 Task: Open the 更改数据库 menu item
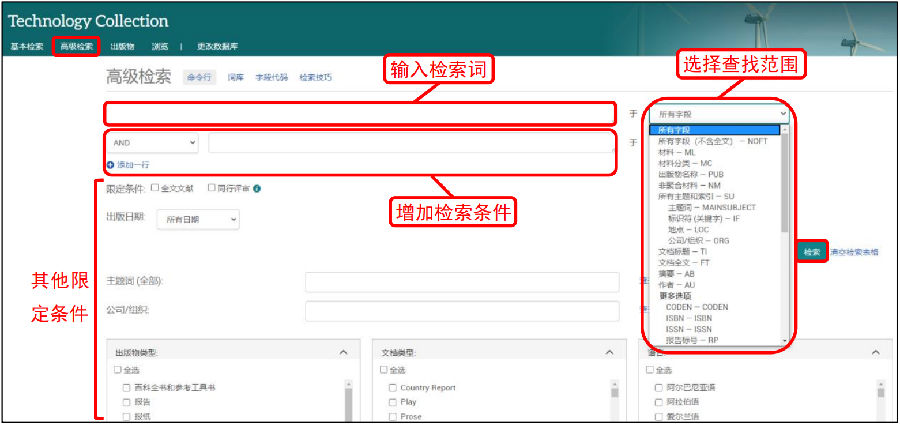[217, 46]
